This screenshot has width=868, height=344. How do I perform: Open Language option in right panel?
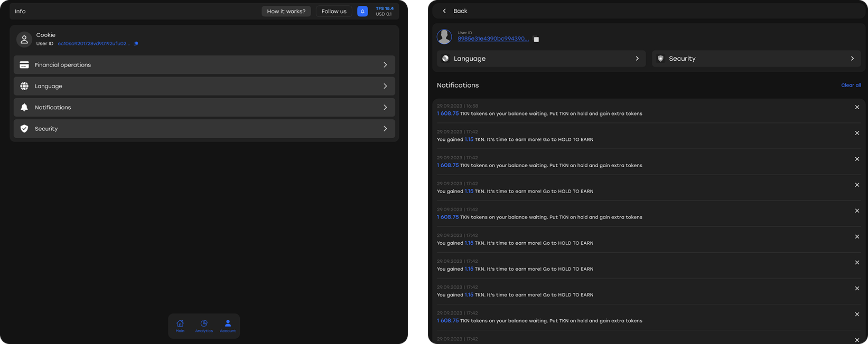tap(541, 59)
